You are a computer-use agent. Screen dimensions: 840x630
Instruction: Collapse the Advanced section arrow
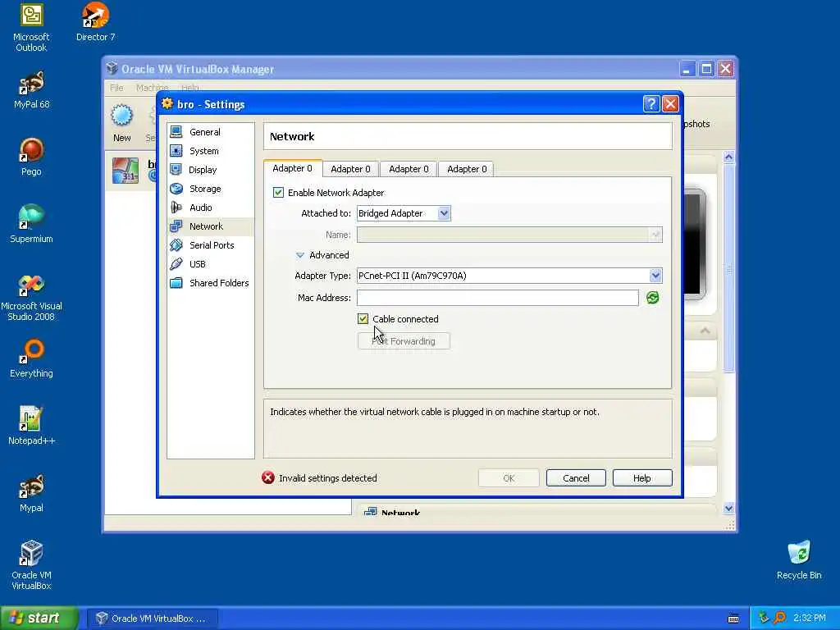300,255
